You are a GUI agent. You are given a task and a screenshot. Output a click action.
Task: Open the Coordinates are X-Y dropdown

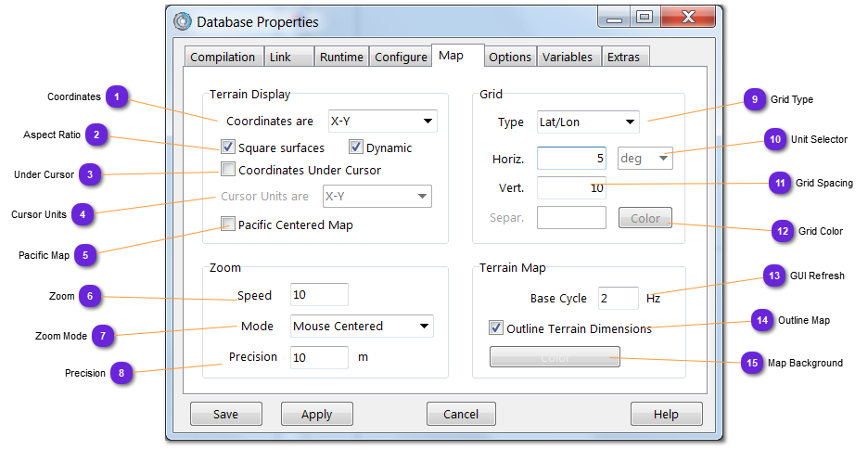point(383,121)
